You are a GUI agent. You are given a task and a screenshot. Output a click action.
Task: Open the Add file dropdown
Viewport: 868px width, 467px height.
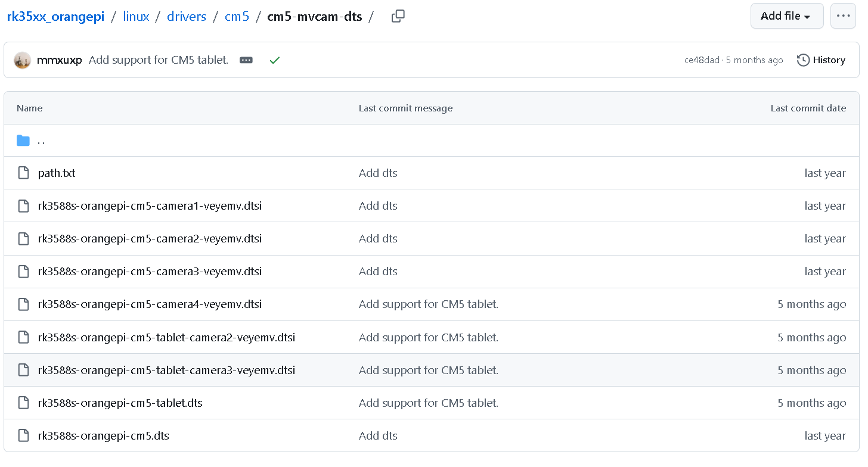[x=786, y=16]
